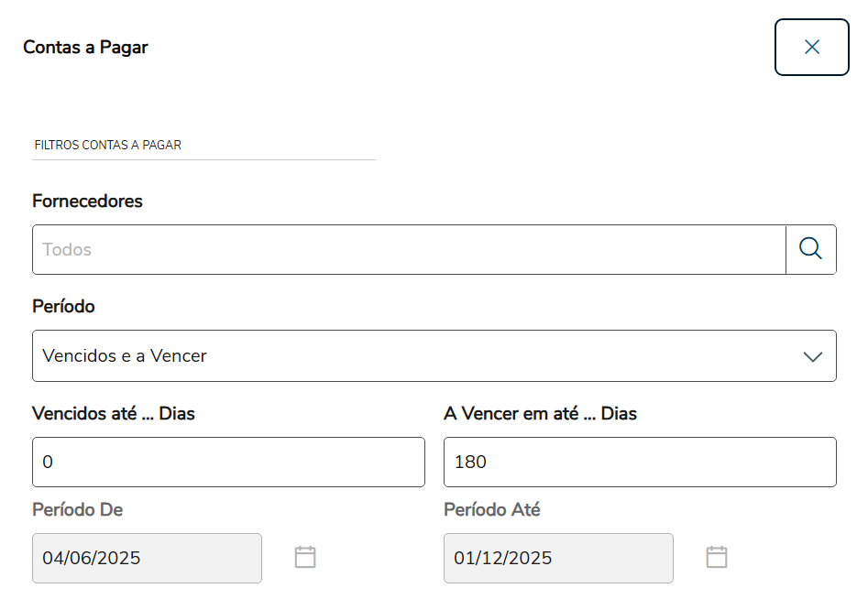Click the Fornecedores label

point(87,201)
